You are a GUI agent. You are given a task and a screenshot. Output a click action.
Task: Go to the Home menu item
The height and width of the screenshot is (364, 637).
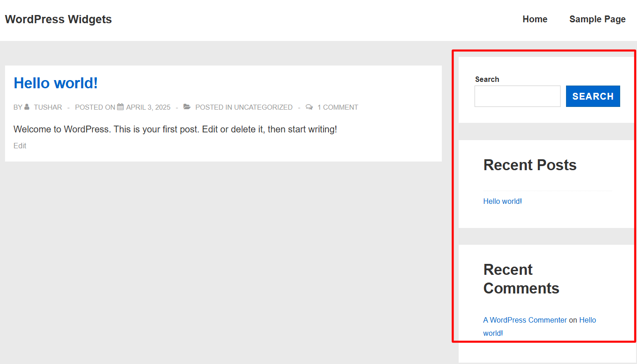point(535,19)
